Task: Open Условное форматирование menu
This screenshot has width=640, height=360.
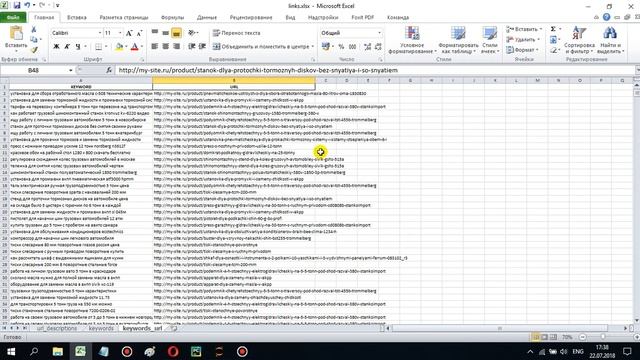Action: tap(412, 40)
